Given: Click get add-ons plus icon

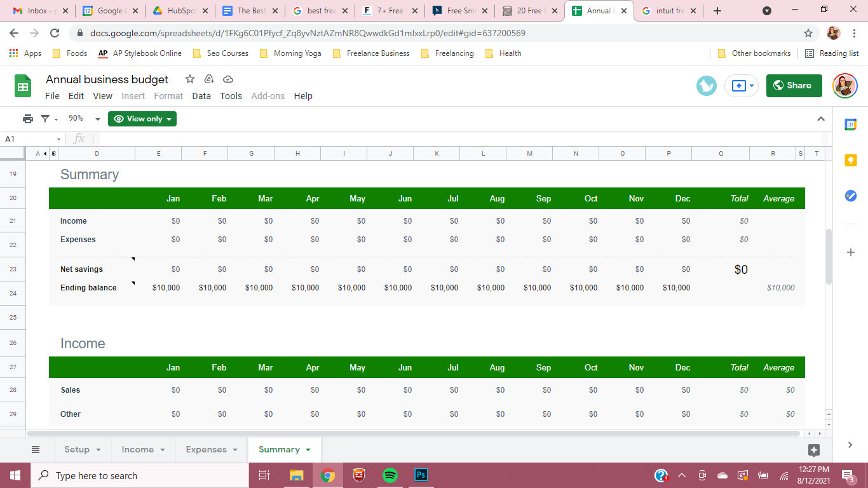Looking at the screenshot, I should (x=850, y=252).
